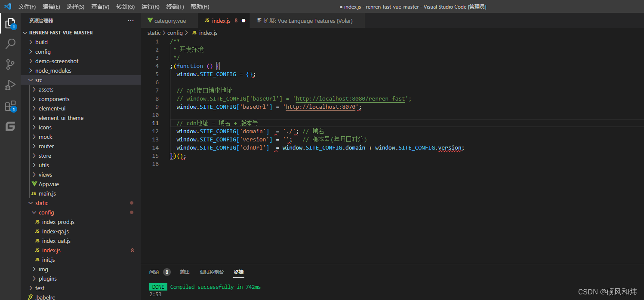
Task: Open the Extensions view icon
Action: pos(10,106)
